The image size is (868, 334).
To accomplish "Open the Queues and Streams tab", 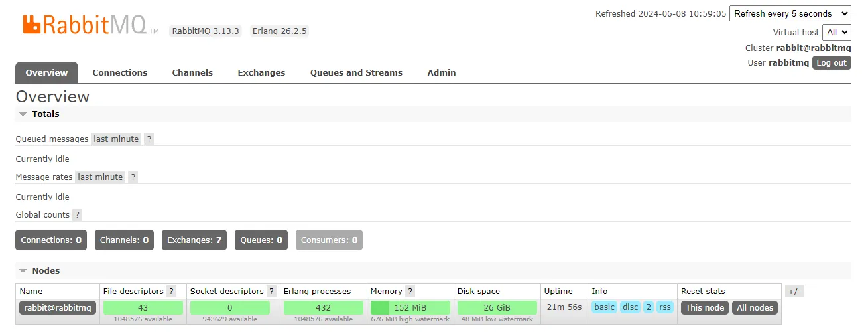I will pos(356,73).
